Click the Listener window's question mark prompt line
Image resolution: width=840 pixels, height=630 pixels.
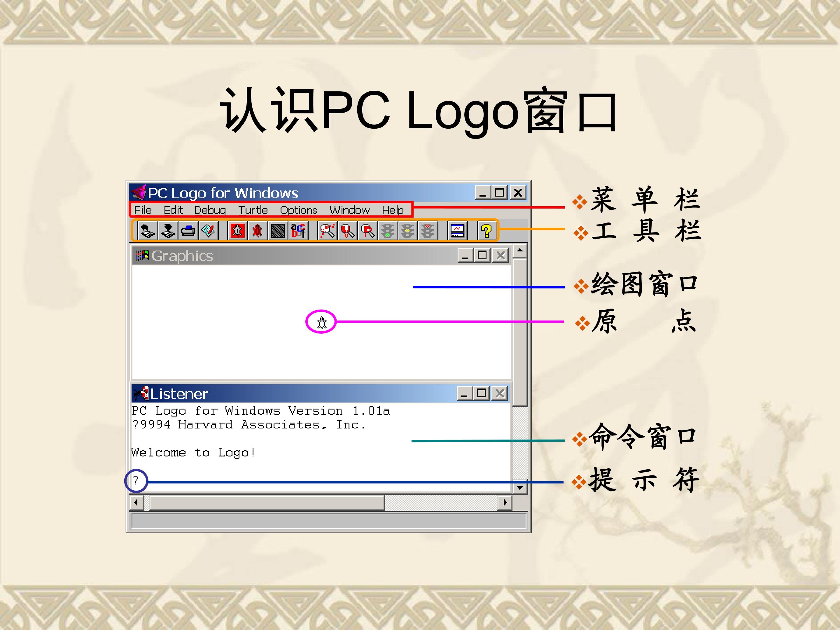tap(136, 480)
